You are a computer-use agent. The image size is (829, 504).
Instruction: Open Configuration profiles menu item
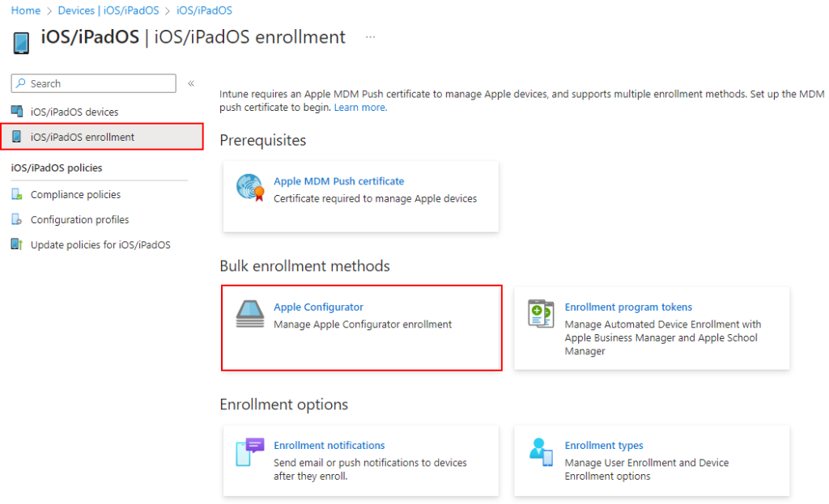[80, 220]
